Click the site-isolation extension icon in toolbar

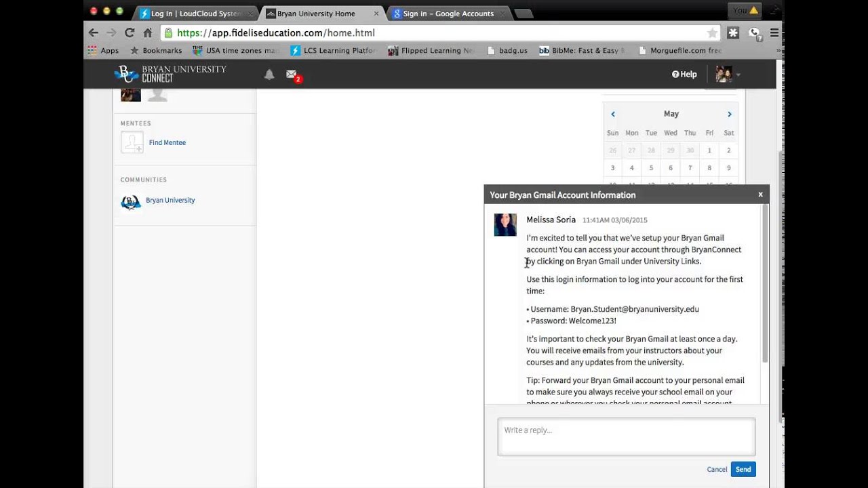point(754,33)
